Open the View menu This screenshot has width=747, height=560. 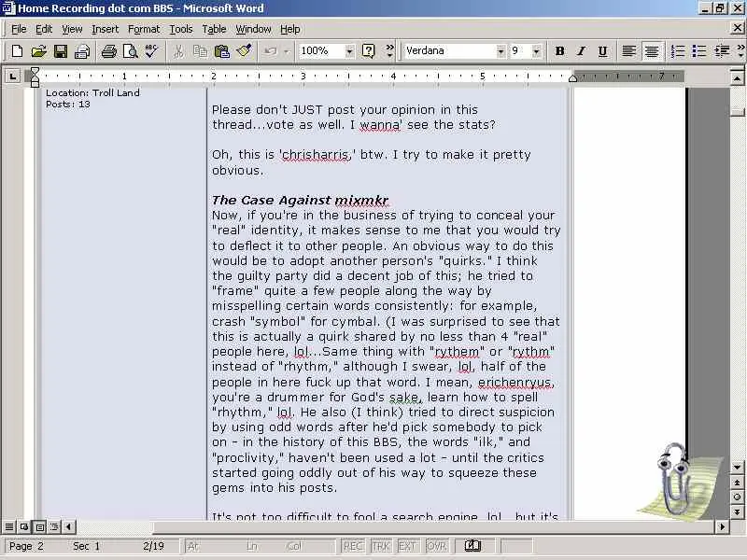click(x=72, y=29)
